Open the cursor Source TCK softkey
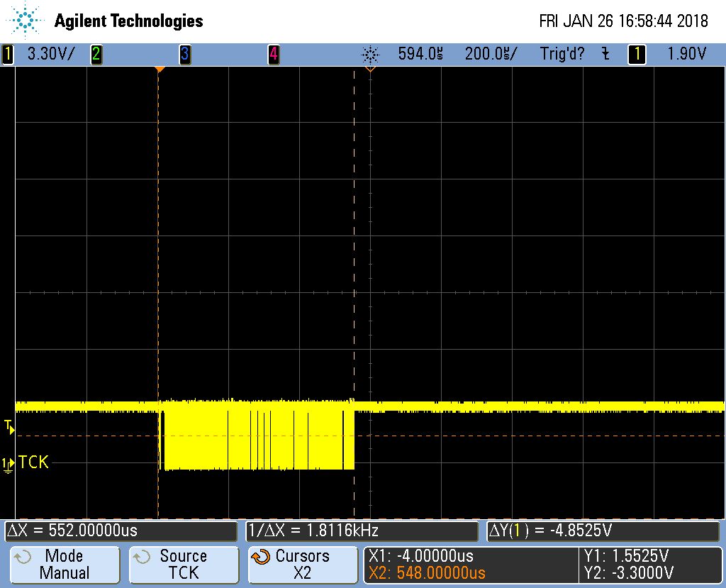The image size is (726, 588). tap(184, 565)
